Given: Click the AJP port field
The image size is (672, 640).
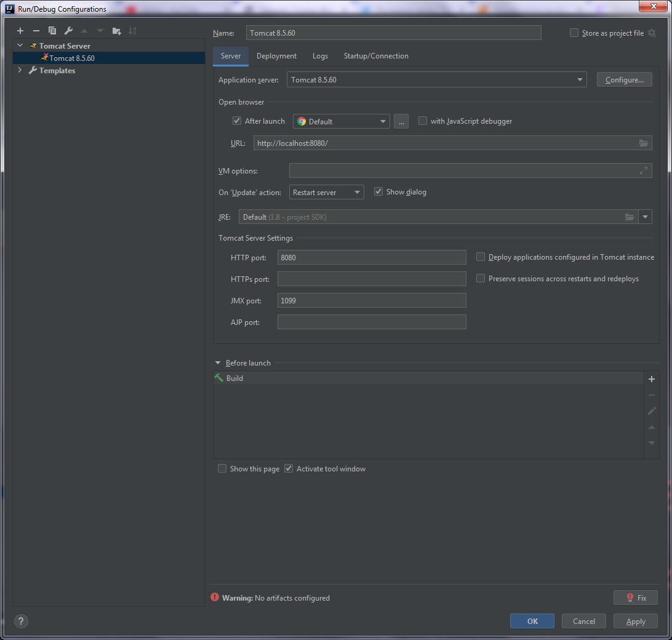Looking at the screenshot, I should click(372, 322).
